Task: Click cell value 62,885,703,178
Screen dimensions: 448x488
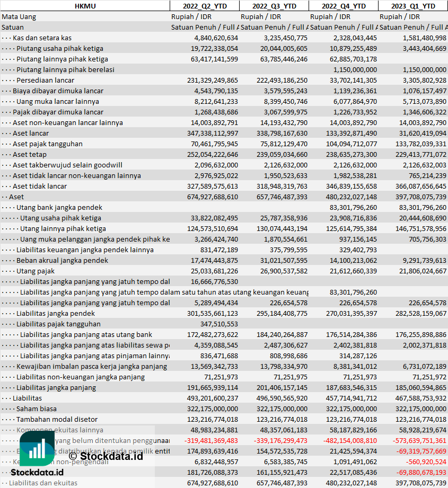Action: (353, 59)
